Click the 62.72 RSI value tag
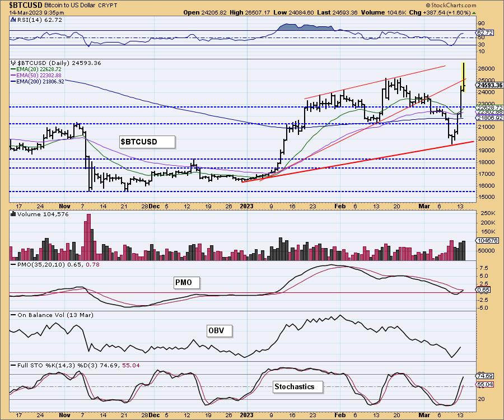Screen dimensions: 504x420 coord(485,33)
